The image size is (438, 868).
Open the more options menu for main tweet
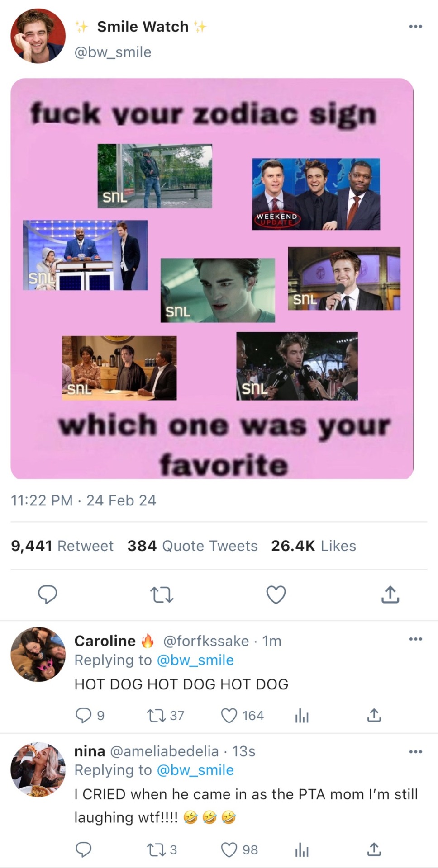(415, 27)
